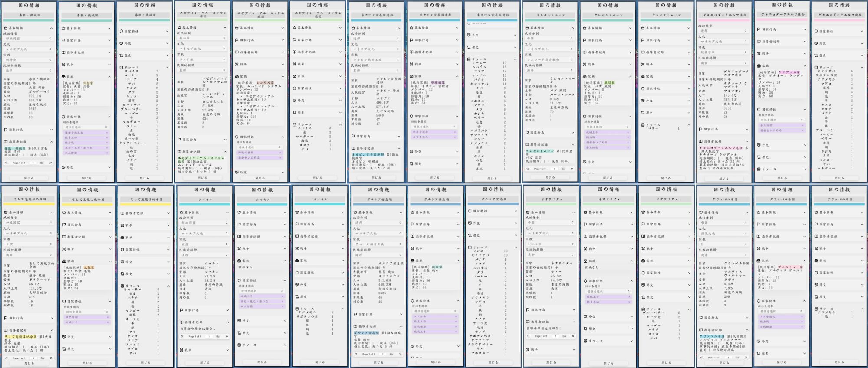This screenshot has height=368, width=868.
Task: Click the 戦争 crossed-swords icon in ネカビン首長国連邦
Action: pos(411,64)
